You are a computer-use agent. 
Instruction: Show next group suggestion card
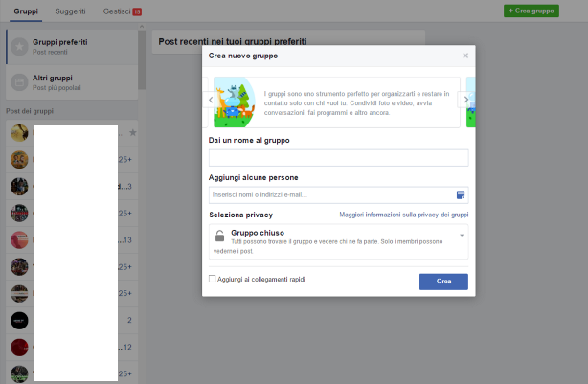[x=466, y=100]
